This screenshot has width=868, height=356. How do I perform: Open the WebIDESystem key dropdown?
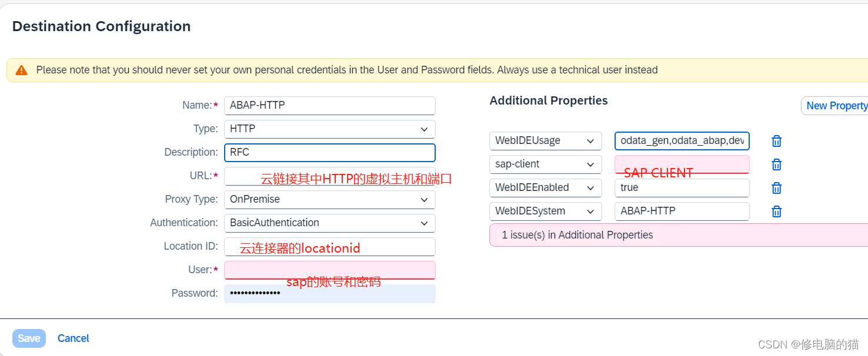[x=590, y=211]
